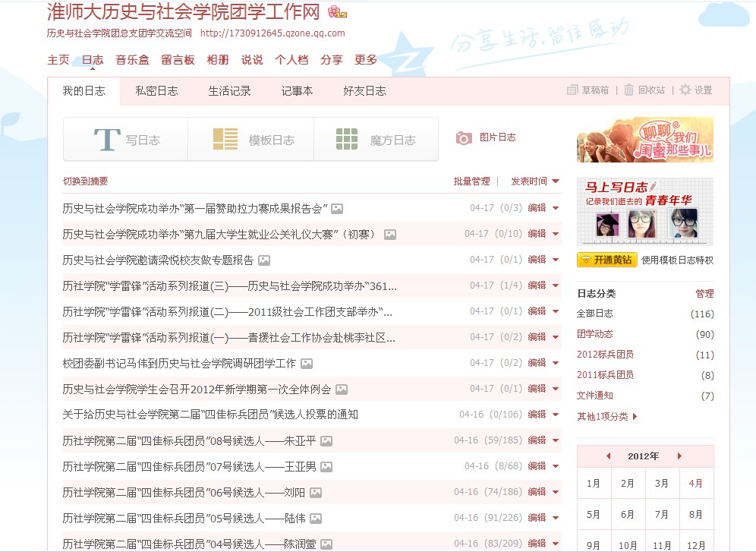Click the drafts box icon beside 草稿箱

pyautogui.click(x=572, y=90)
